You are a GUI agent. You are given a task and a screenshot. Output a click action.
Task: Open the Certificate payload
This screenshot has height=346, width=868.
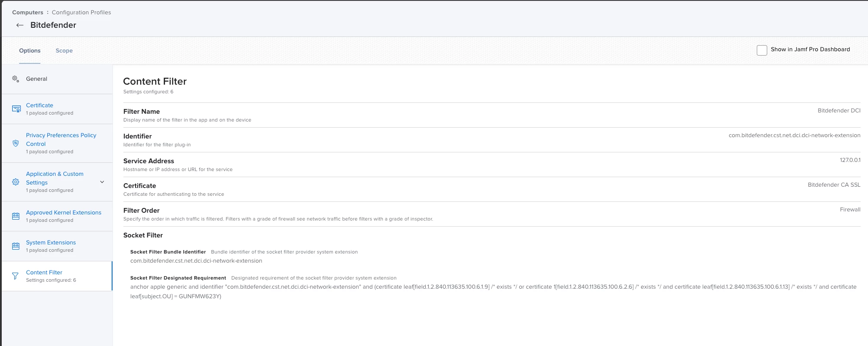[57, 109]
